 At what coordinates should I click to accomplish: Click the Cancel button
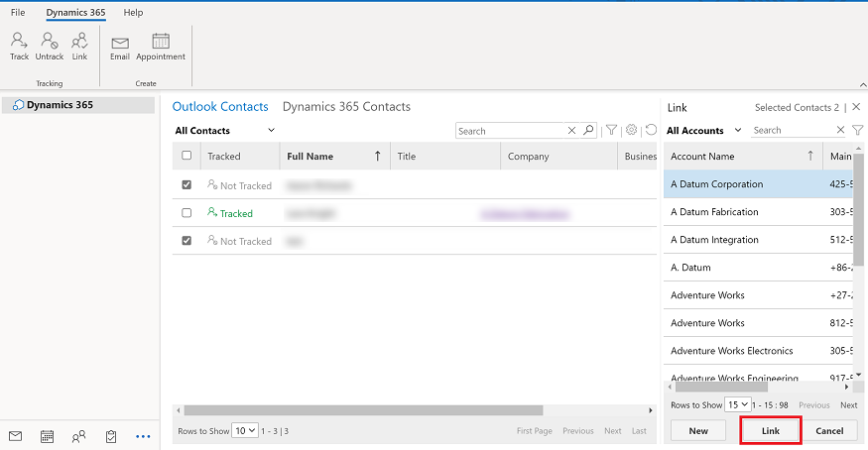tap(829, 430)
